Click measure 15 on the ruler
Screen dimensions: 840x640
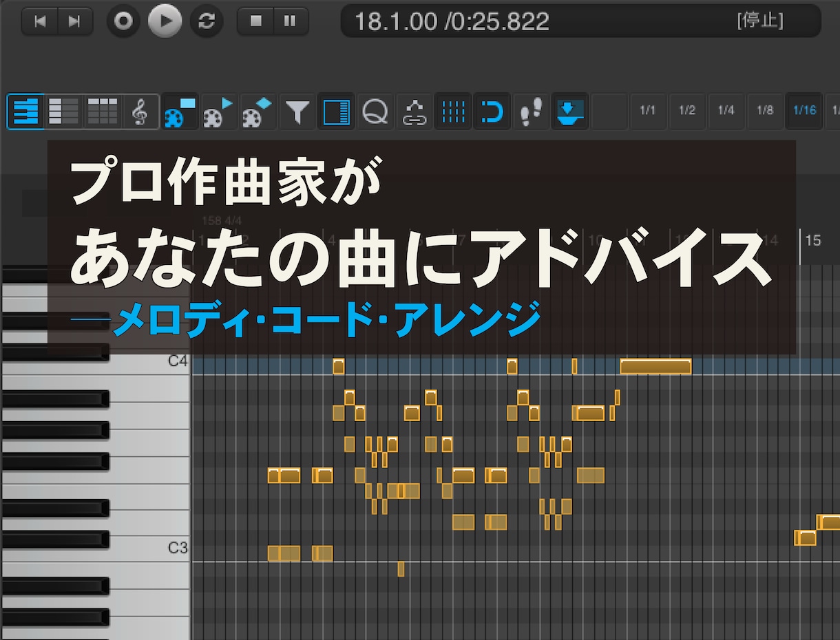point(814,241)
